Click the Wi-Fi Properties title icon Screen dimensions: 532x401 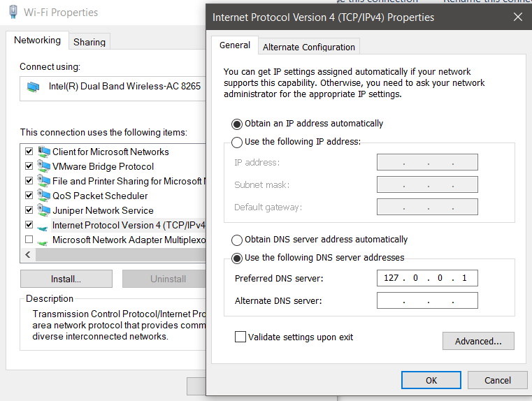13,12
